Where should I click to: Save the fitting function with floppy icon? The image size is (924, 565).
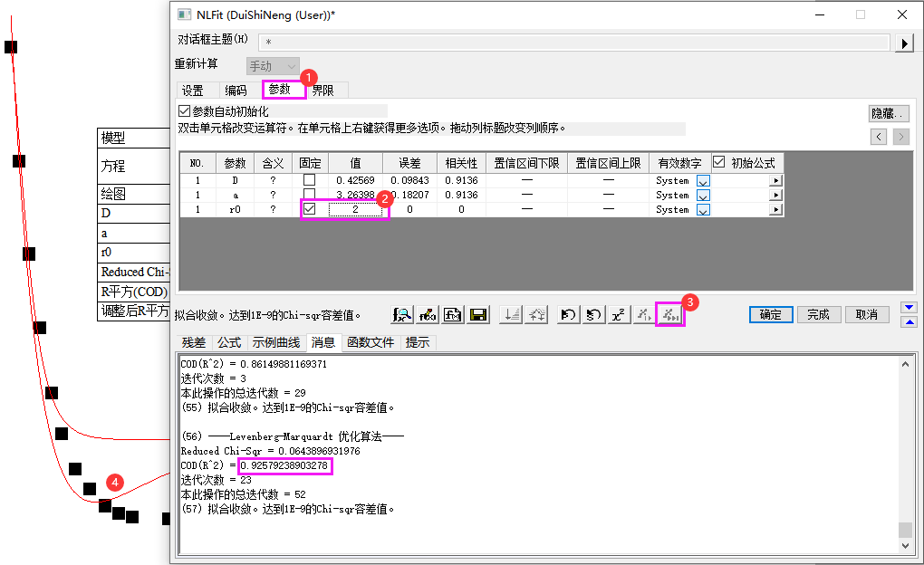[x=478, y=314]
